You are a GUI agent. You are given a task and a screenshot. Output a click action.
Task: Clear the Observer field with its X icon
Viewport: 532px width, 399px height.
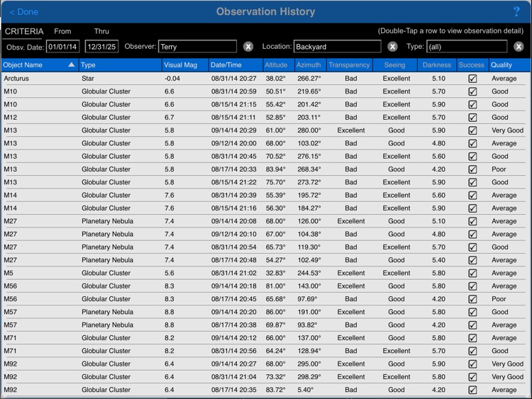(x=248, y=47)
